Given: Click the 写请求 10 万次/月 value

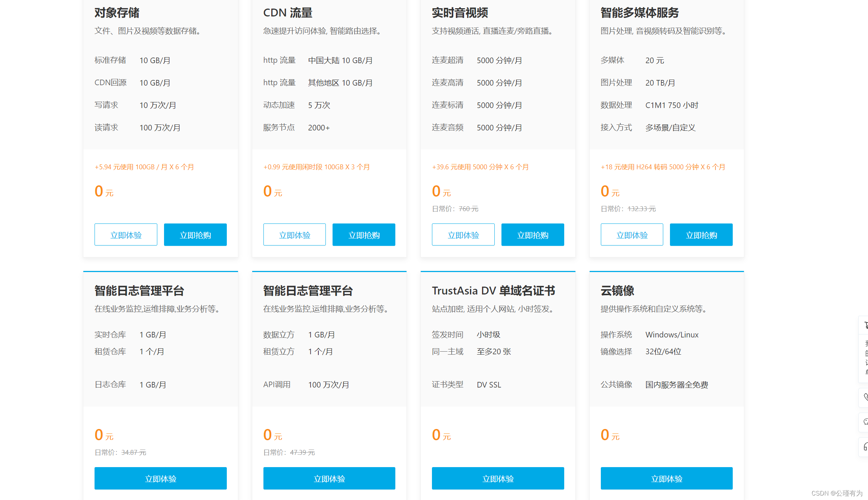Looking at the screenshot, I should 158,105.
